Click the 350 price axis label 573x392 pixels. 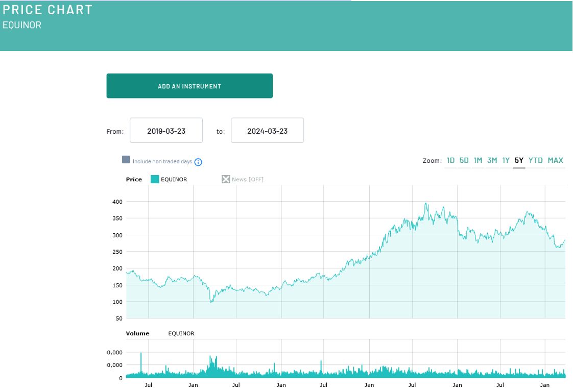coord(117,218)
